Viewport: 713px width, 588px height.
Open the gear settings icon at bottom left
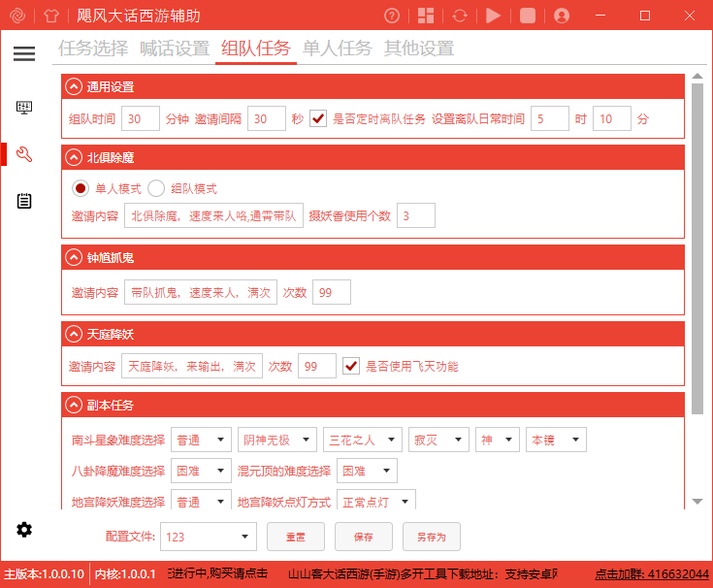(24, 530)
